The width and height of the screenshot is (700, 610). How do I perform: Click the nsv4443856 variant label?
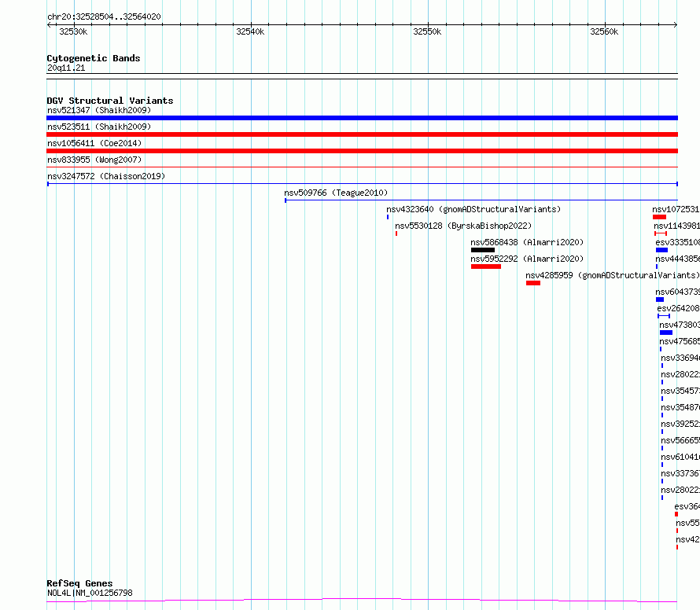click(x=678, y=259)
